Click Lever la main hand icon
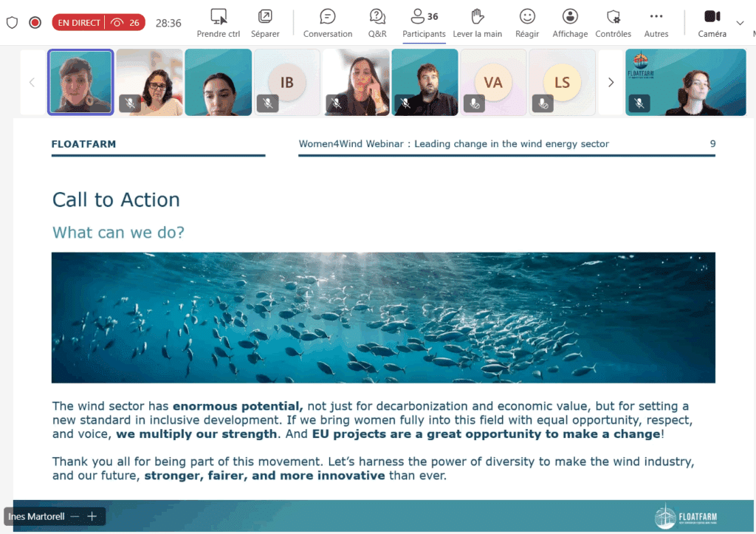756x534 pixels. tap(478, 23)
